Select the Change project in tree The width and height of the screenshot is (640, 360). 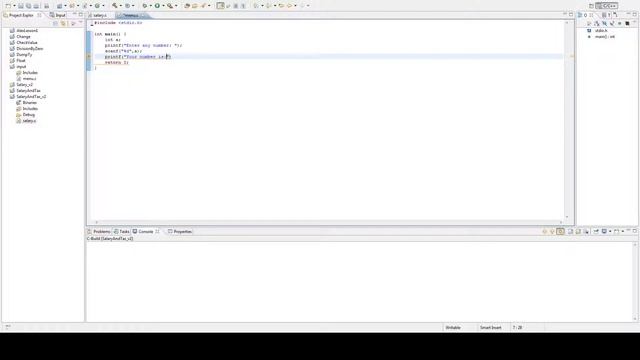[x=23, y=36]
